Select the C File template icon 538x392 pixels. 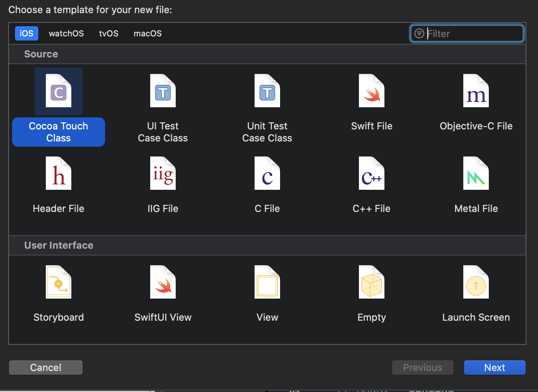tap(267, 173)
